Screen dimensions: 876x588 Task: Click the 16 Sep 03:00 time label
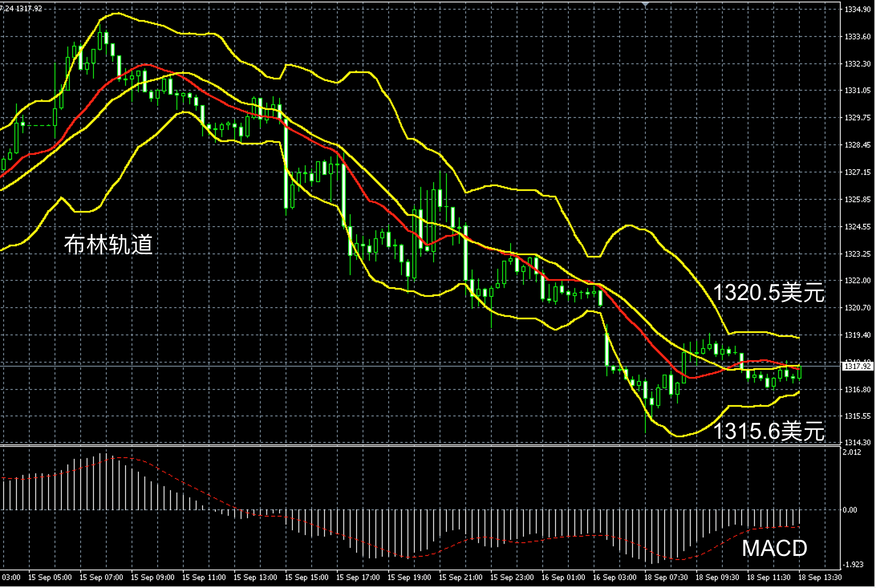614,578
